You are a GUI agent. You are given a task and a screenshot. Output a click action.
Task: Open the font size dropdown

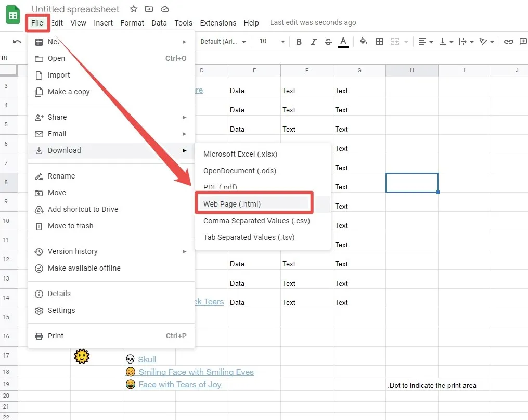(x=272, y=42)
